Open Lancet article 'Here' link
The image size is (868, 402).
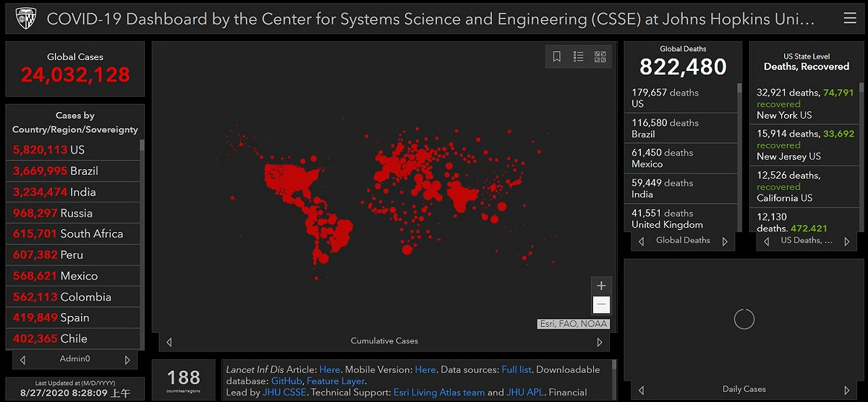point(330,369)
